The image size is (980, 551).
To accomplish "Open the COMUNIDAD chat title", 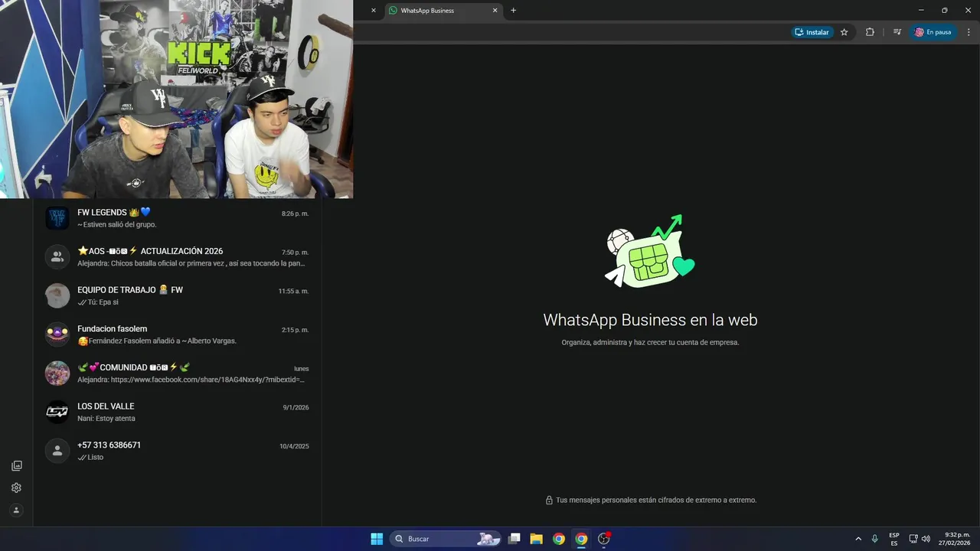I will click(x=133, y=367).
